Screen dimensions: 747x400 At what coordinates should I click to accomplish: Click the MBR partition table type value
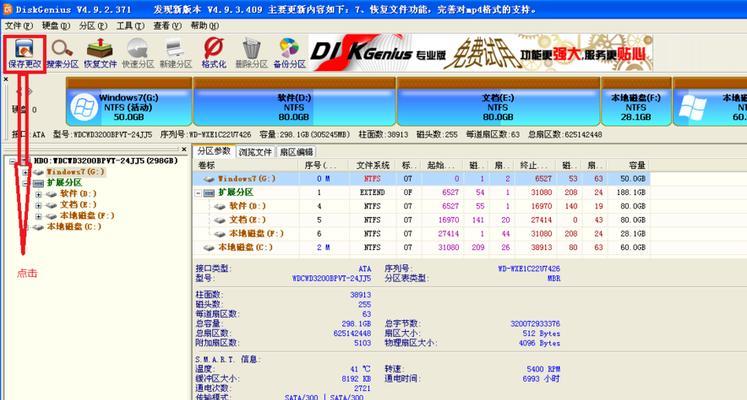554,279
